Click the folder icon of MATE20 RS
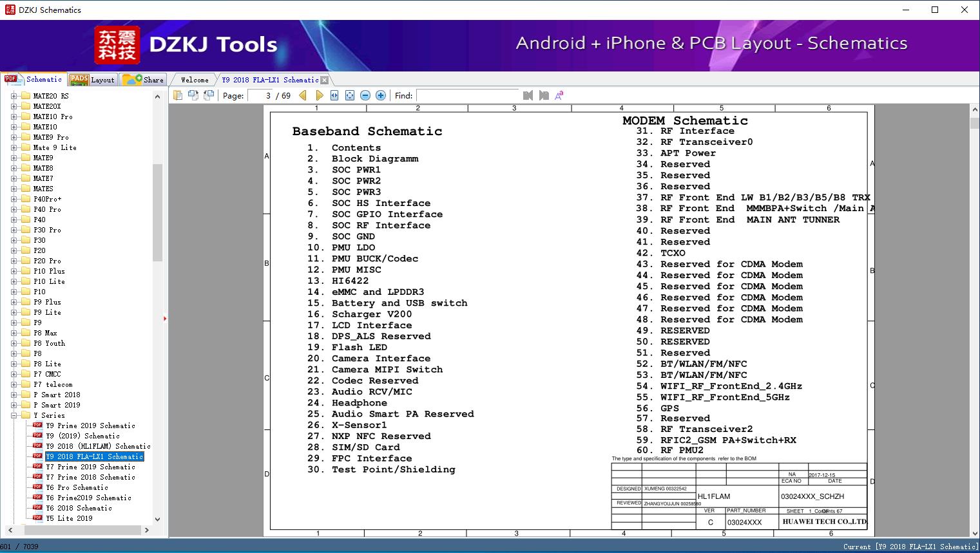This screenshot has width=980, height=553. pos(26,96)
